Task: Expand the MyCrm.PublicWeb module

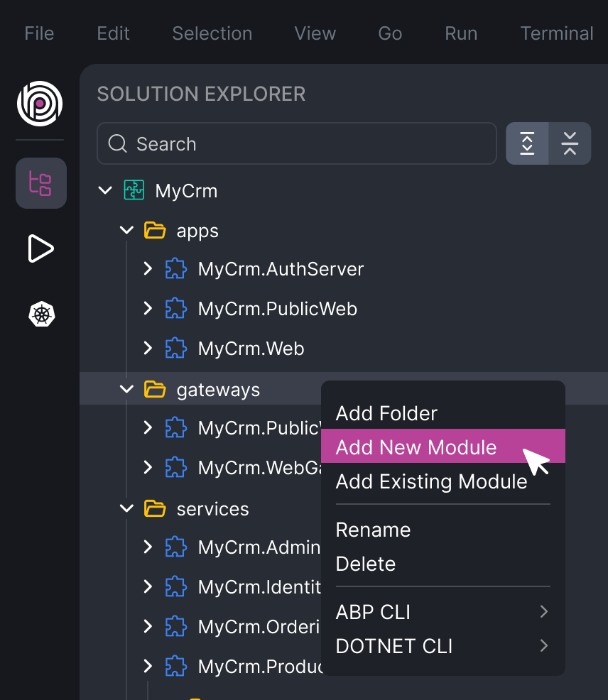Action: pyautogui.click(x=148, y=309)
